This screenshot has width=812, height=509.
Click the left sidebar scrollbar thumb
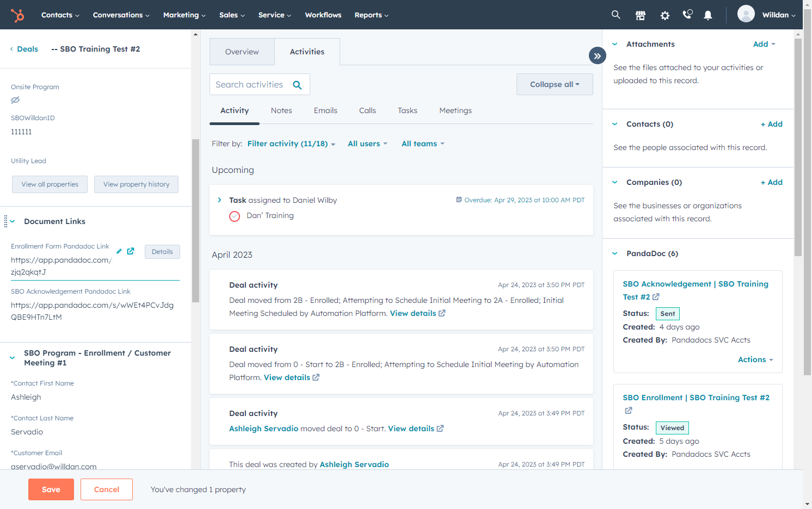point(195,220)
